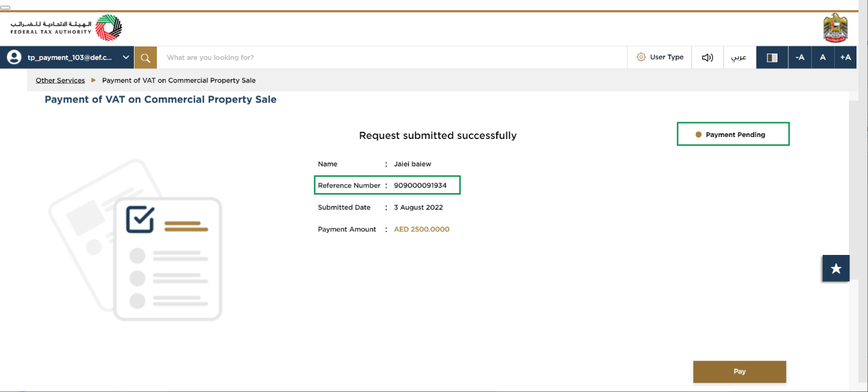The image size is (868, 392).
Task: Click the 'Submitted Date' field label
Action: [346, 207]
